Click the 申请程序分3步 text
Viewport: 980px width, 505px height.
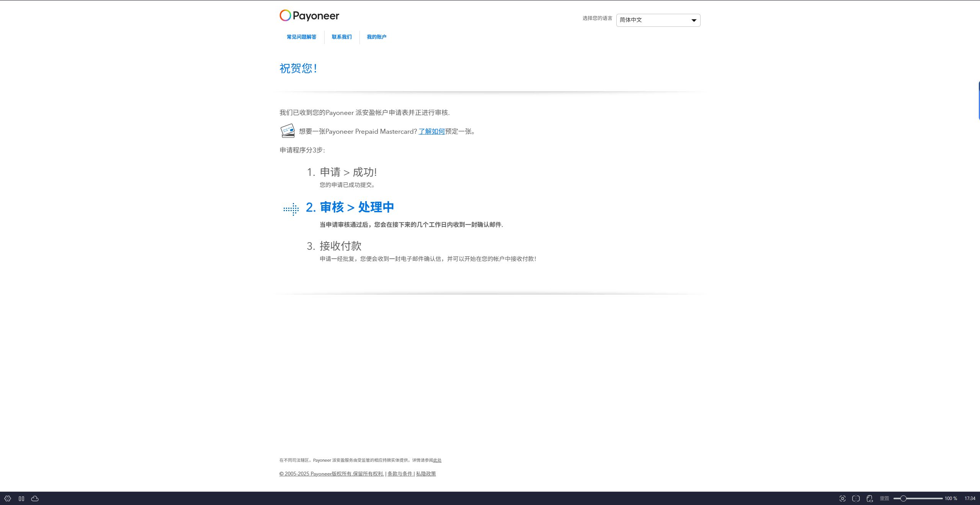click(302, 150)
